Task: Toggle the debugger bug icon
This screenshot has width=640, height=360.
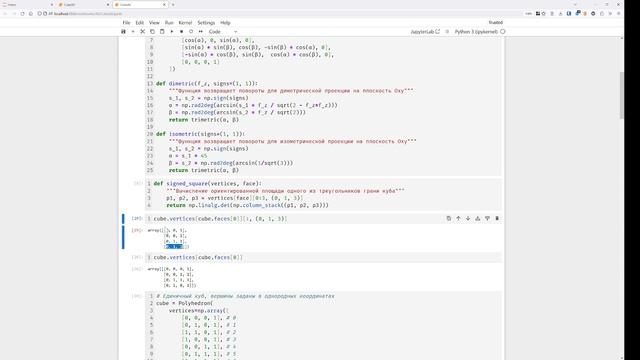Action: coord(447,31)
